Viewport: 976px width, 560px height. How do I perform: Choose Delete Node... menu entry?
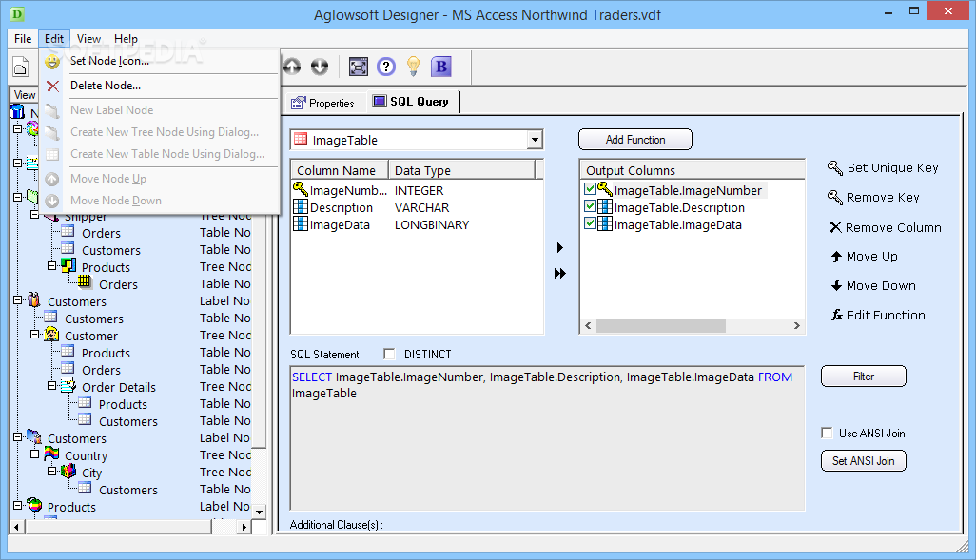click(161, 86)
